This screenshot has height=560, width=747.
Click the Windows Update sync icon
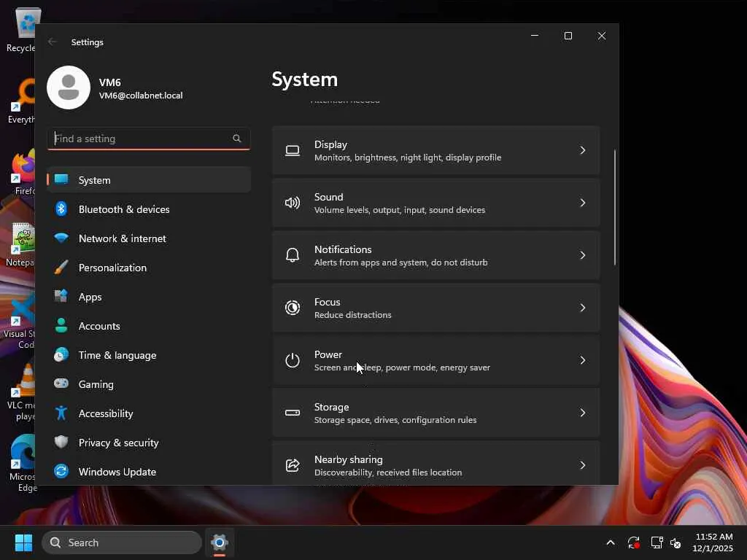[x=61, y=472]
